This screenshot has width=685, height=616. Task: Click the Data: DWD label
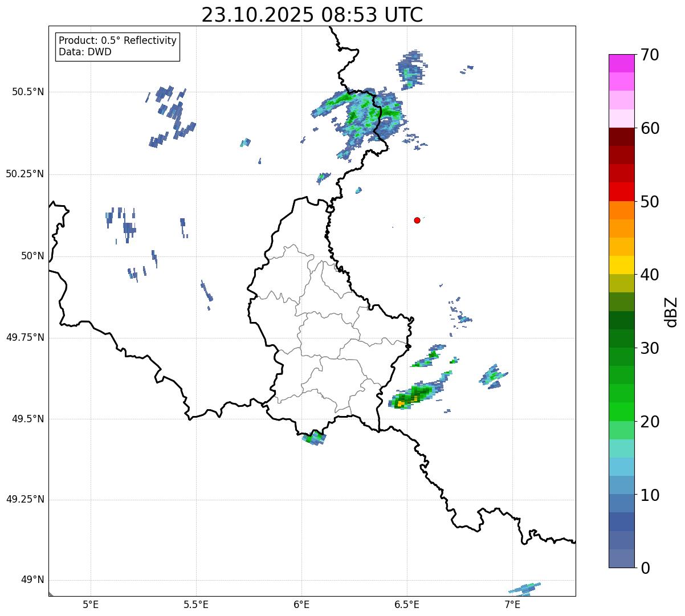[85, 52]
